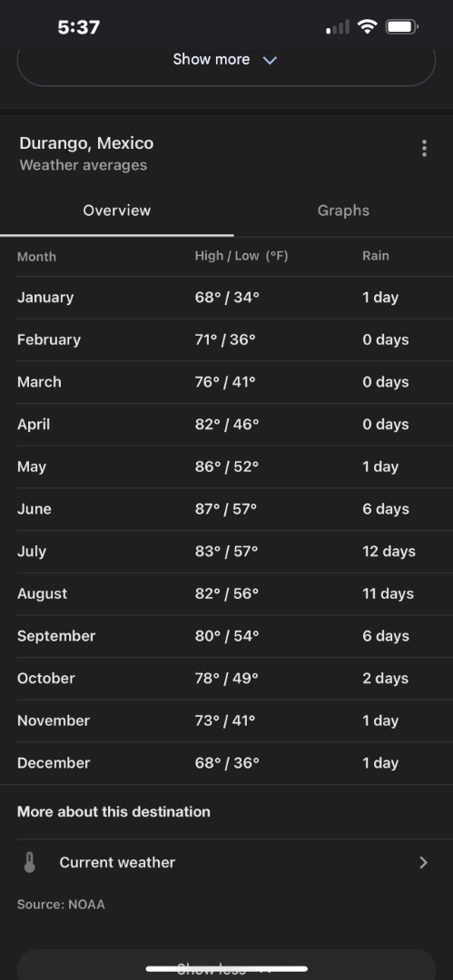This screenshot has width=453, height=980.
Task: Tap the Source: NOAA text
Action: pos(62,905)
